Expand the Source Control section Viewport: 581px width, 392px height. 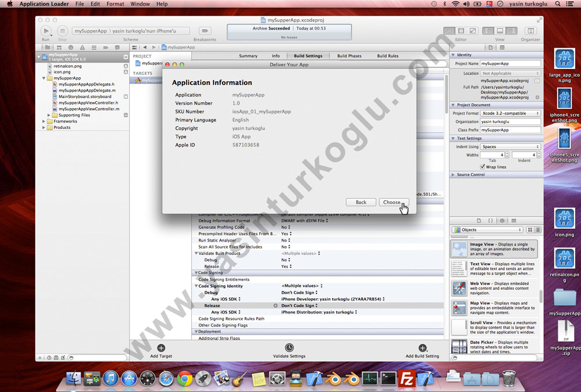pyautogui.click(x=453, y=174)
